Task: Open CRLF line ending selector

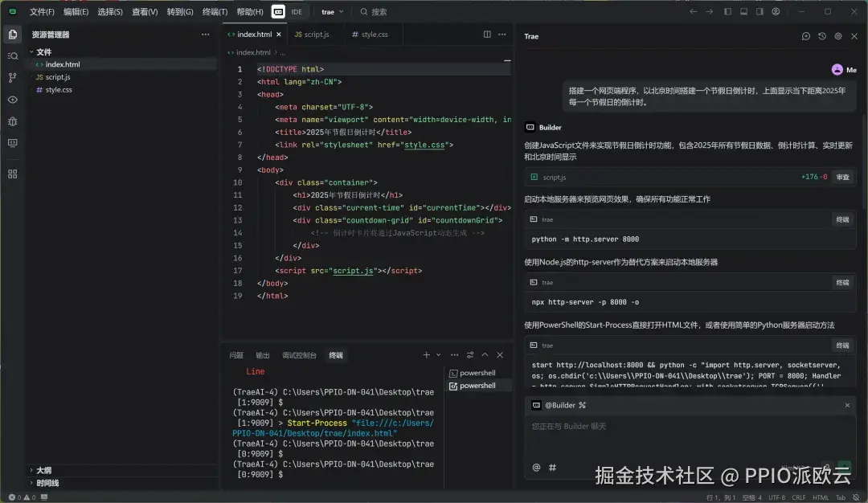Action: point(799,497)
